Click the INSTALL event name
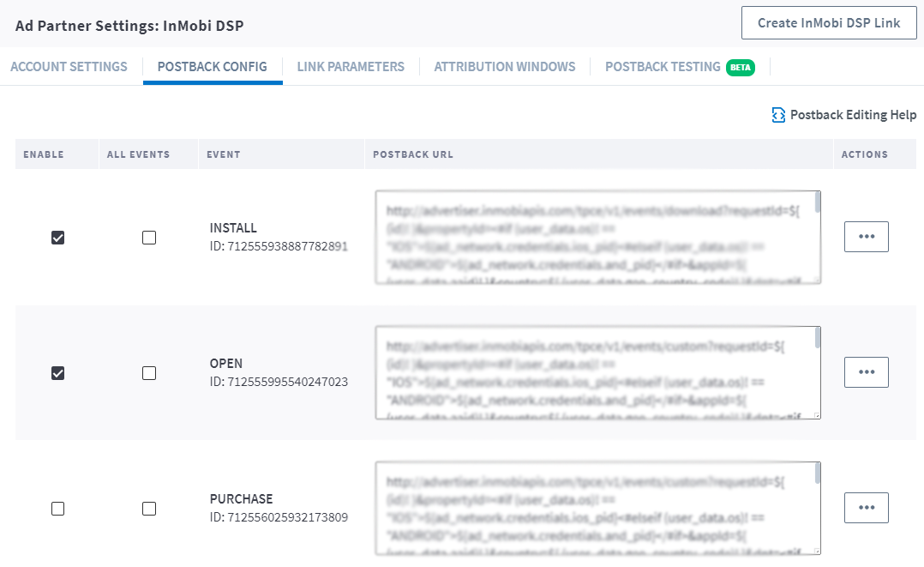This screenshot has width=924, height=567. [x=233, y=228]
